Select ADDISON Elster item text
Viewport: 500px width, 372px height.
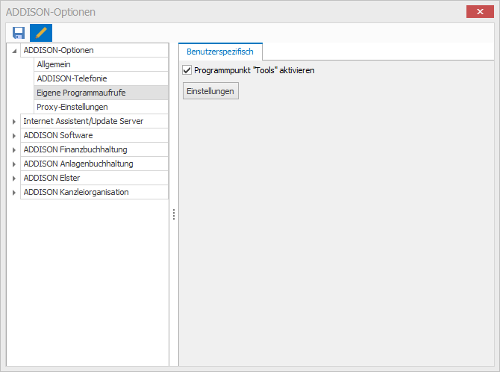pos(52,178)
